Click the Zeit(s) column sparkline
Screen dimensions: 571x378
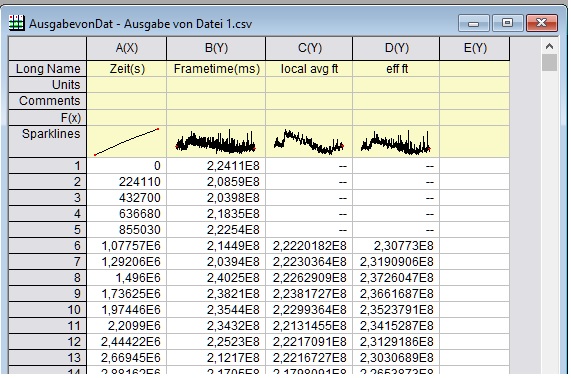126,142
